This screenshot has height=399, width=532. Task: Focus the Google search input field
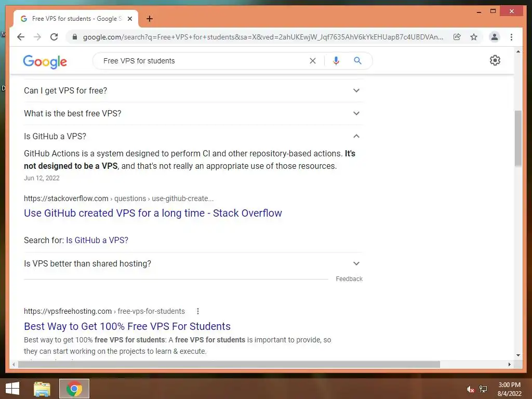pyautogui.click(x=204, y=61)
